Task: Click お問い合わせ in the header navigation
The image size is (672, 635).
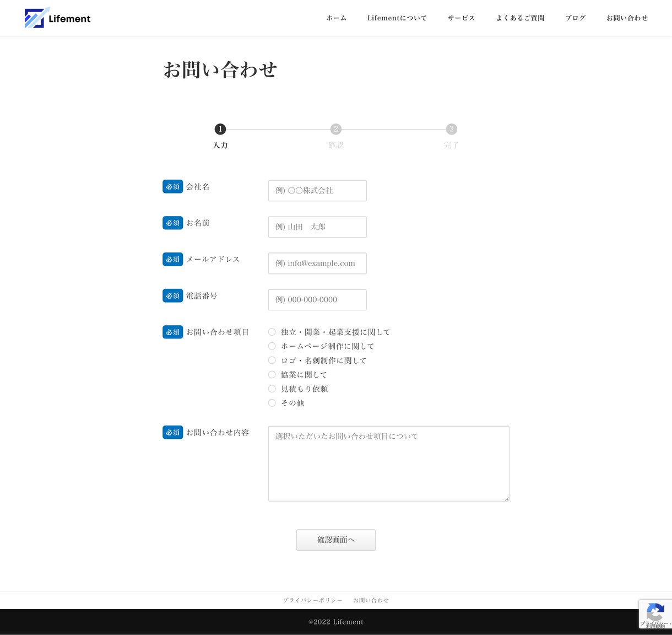Action: click(x=627, y=18)
